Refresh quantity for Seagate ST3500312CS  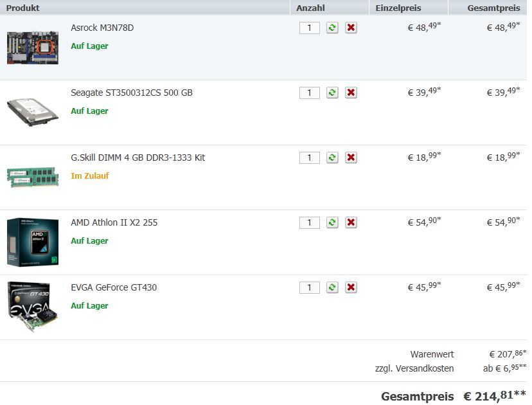(332, 93)
